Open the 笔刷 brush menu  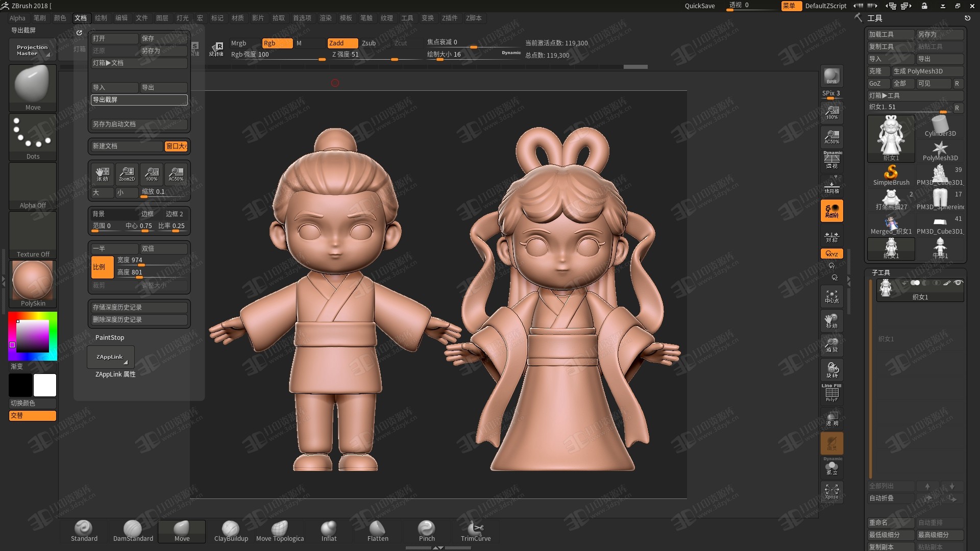(x=39, y=18)
